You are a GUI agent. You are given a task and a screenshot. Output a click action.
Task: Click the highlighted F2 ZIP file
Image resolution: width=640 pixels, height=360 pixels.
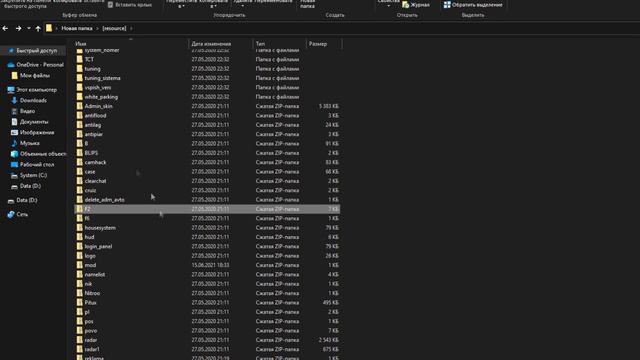(207, 209)
